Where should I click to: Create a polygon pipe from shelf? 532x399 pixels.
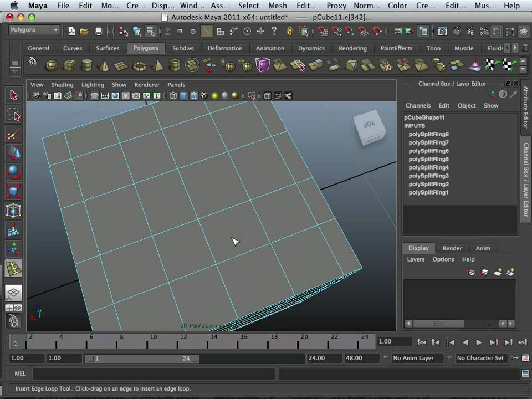[x=175, y=65]
